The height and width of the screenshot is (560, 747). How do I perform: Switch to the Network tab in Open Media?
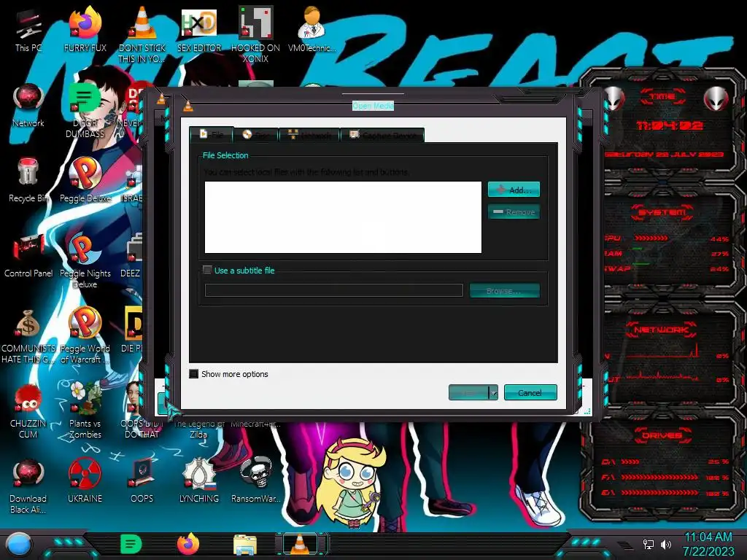click(309, 135)
